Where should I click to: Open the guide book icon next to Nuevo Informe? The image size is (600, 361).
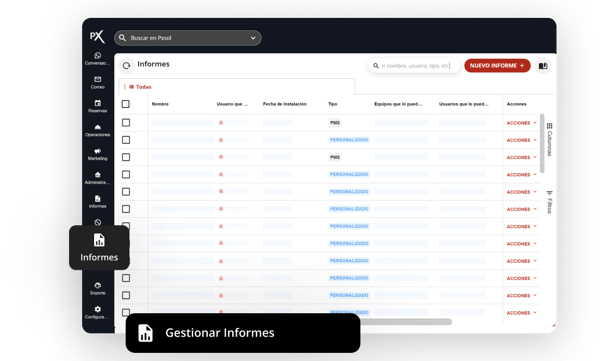pos(543,66)
